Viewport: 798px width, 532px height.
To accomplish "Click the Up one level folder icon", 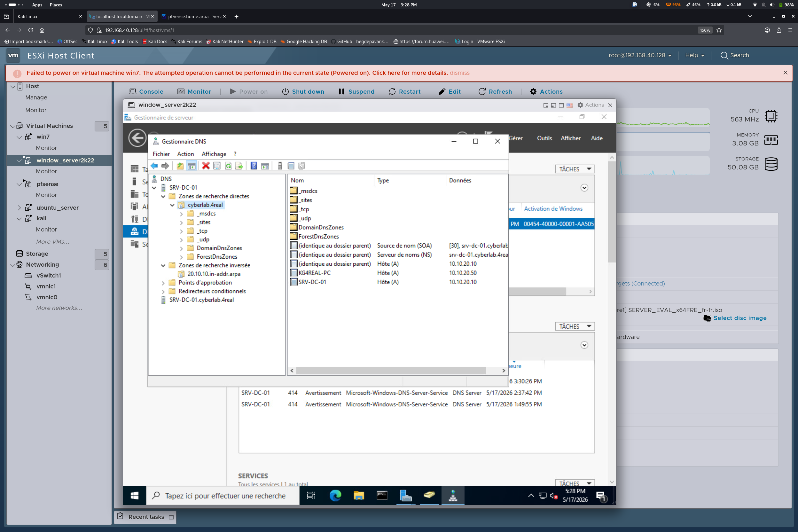I will pos(180,166).
